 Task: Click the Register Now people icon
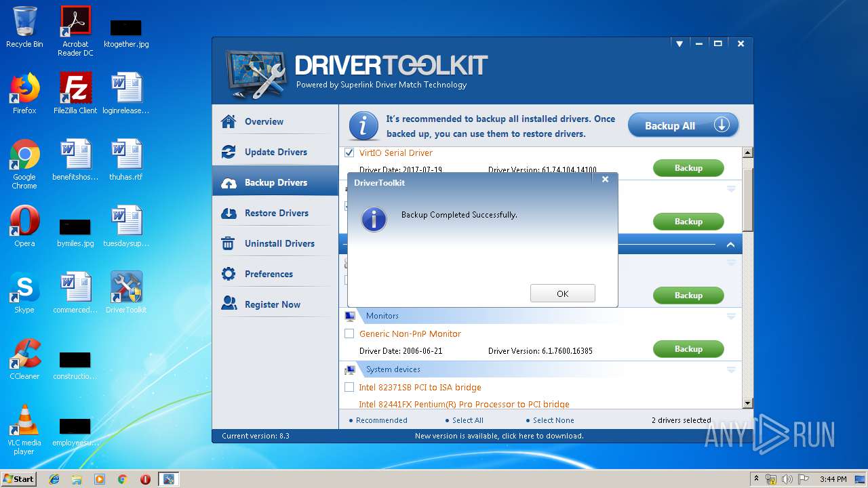(x=229, y=304)
